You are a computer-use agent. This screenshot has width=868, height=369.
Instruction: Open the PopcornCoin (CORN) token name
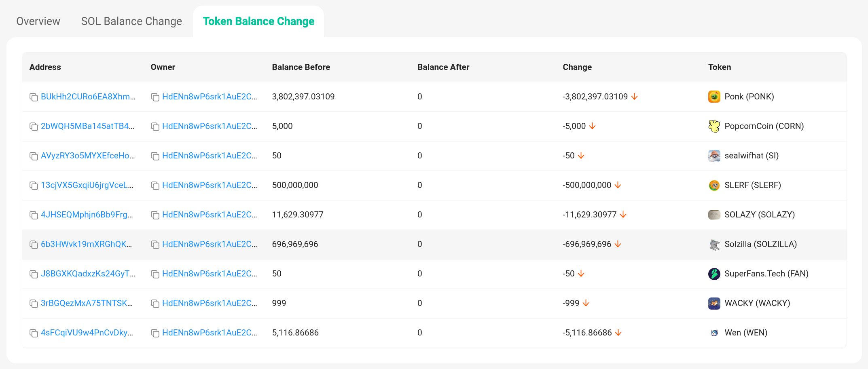click(764, 126)
